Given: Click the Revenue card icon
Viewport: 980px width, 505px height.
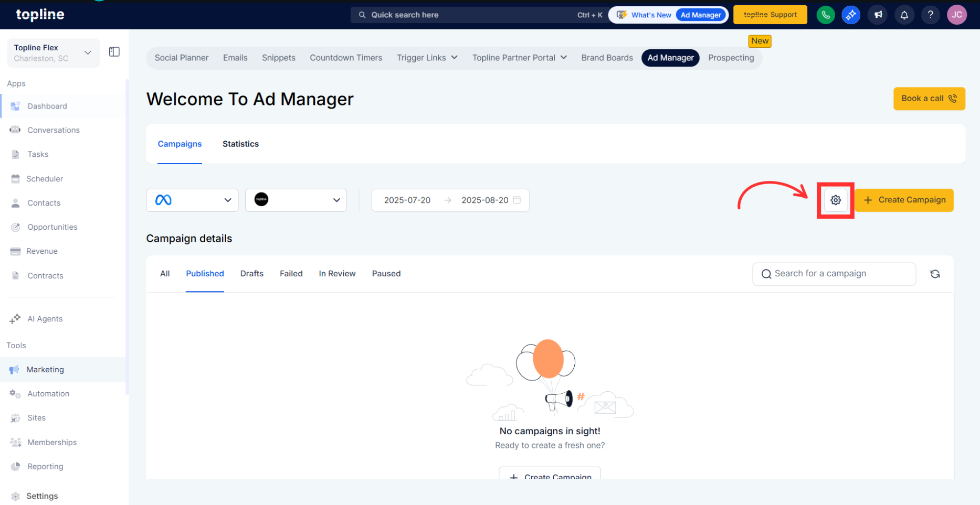Looking at the screenshot, I should tap(15, 251).
